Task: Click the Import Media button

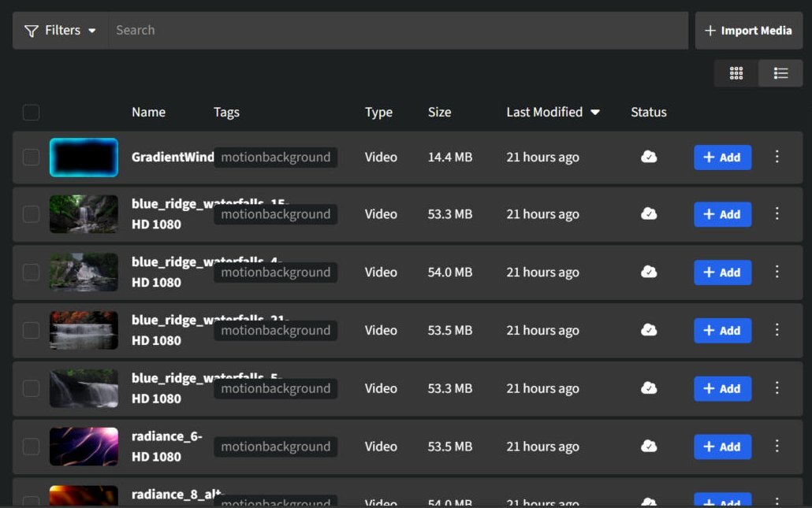Action: 749,31
